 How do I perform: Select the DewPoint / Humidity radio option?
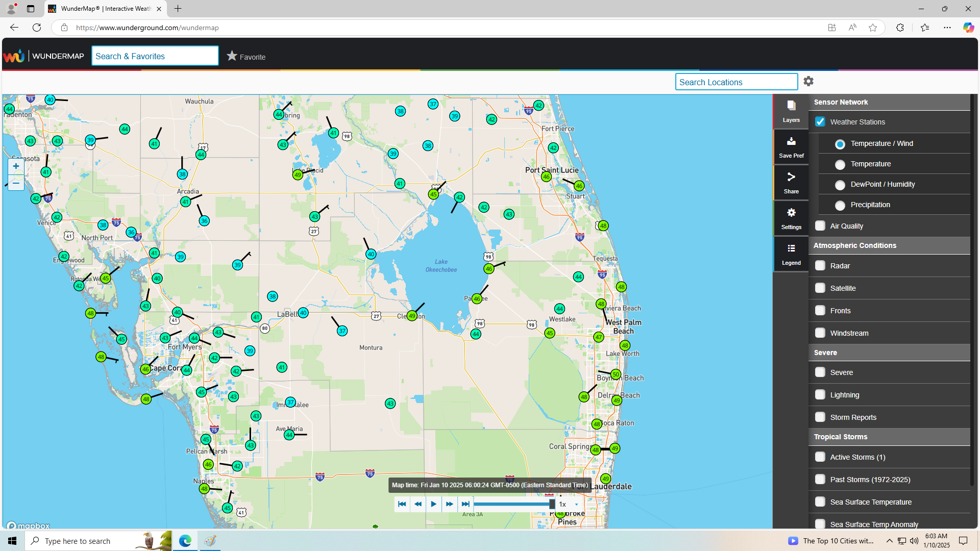point(840,185)
